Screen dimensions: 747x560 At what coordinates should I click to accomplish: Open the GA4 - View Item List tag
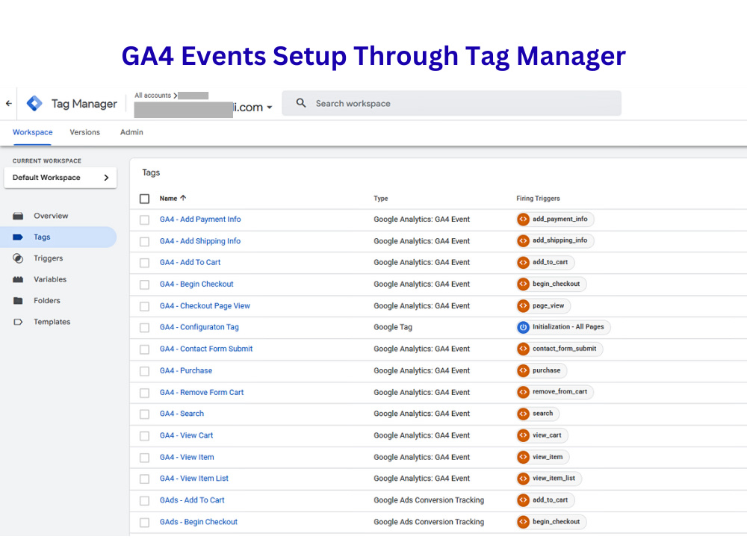click(x=194, y=478)
